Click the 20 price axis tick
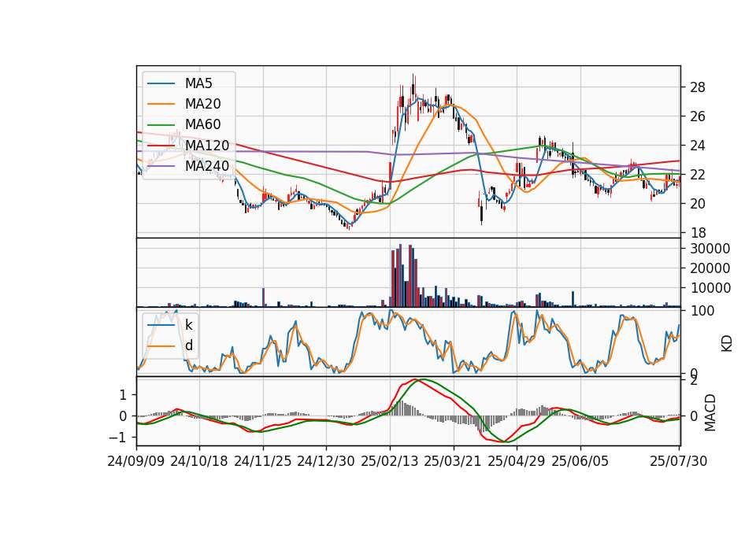756x543 pixels. point(698,204)
